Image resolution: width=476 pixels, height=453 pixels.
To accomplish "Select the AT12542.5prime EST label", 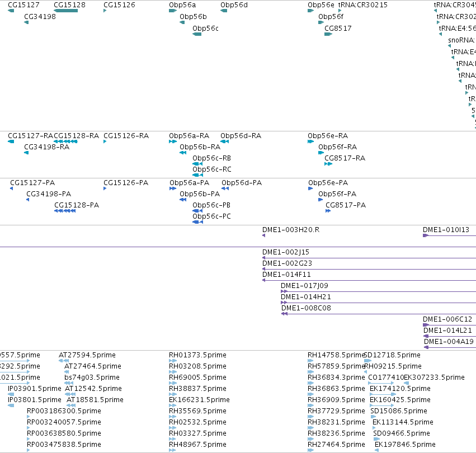I will (x=93, y=389).
